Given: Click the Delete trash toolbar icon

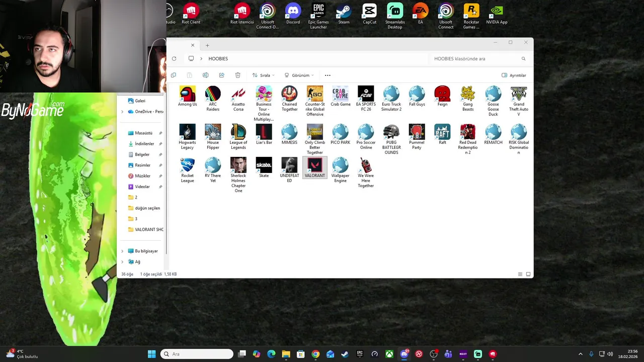Looking at the screenshot, I should 237,75.
